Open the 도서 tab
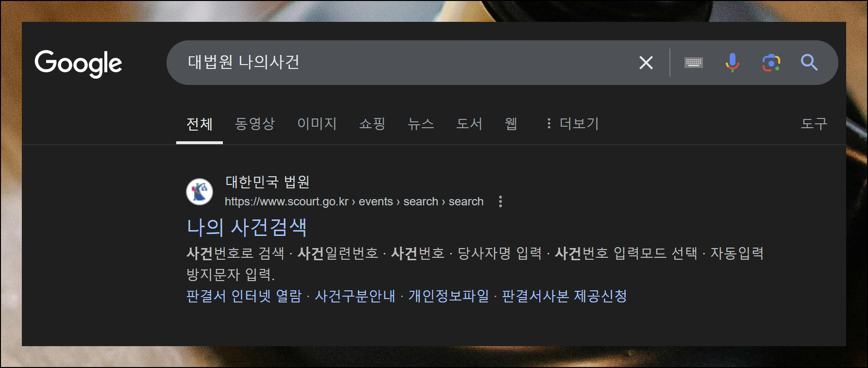Screen dimensions: 868x368 [469, 124]
